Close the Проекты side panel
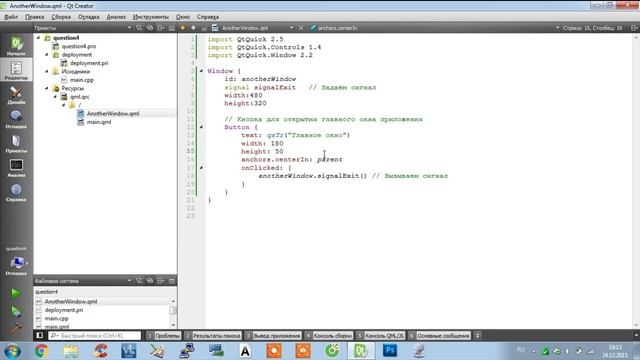The width and height of the screenshot is (640, 360). pyautogui.click(x=171, y=28)
